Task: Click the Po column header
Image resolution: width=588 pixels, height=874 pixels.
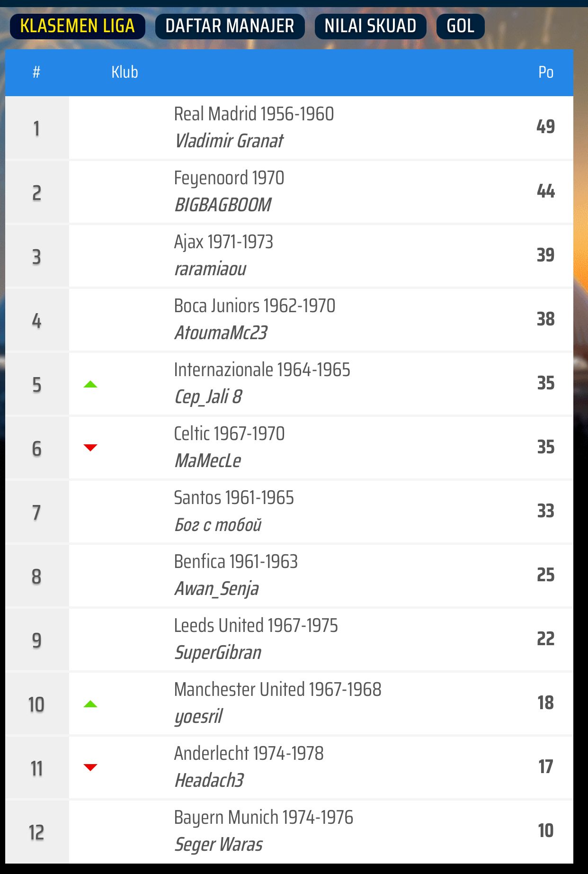Action: coord(545,72)
